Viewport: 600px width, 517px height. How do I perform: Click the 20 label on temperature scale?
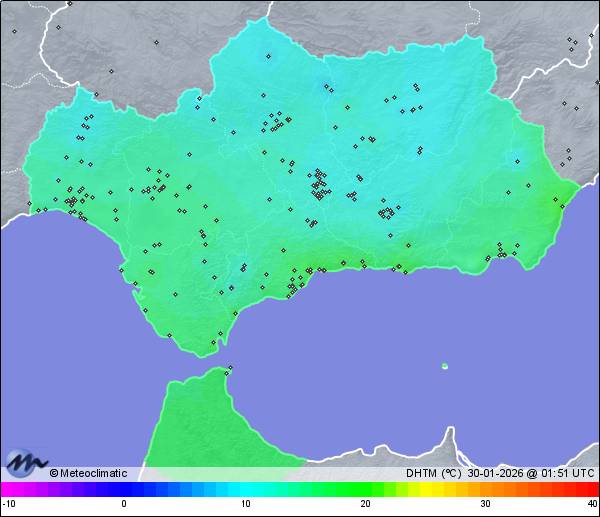pos(366,504)
